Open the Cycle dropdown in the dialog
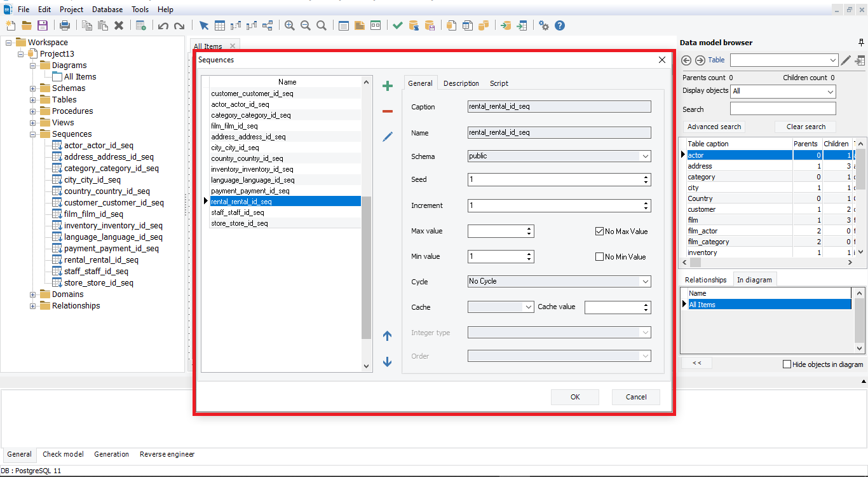This screenshot has height=477, width=868. point(646,281)
